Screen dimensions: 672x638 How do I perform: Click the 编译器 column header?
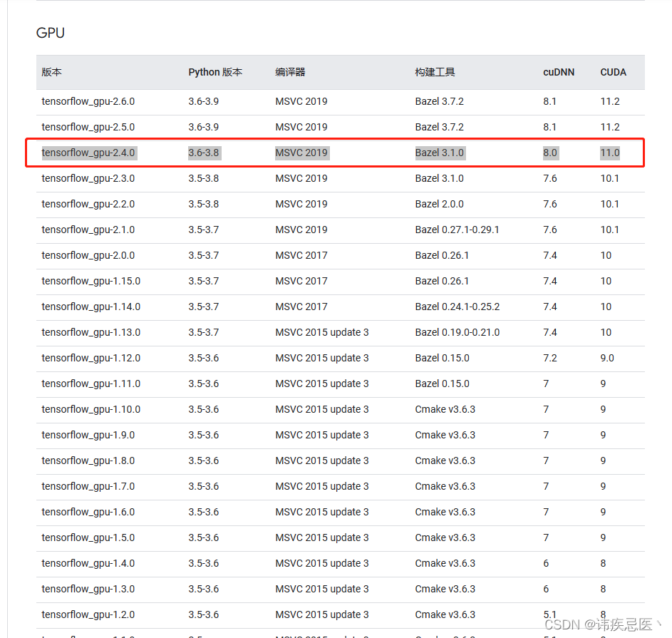tap(290, 72)
